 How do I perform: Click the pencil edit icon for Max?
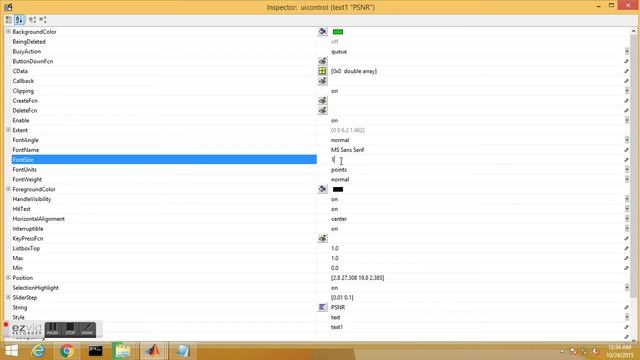[x=627, y=258]
